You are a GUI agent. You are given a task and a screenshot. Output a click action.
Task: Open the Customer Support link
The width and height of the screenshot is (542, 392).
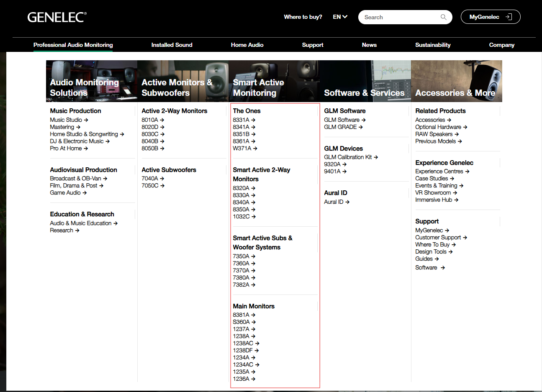click(x=441, y=237)
